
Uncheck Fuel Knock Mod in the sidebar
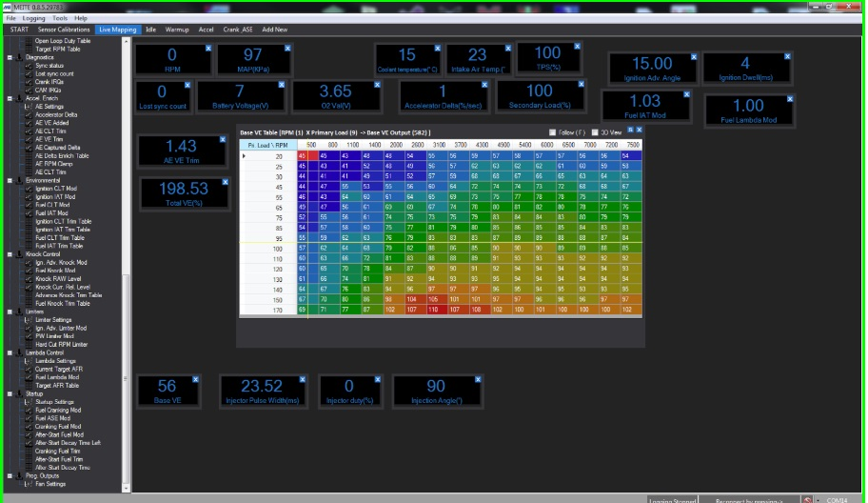29,271
